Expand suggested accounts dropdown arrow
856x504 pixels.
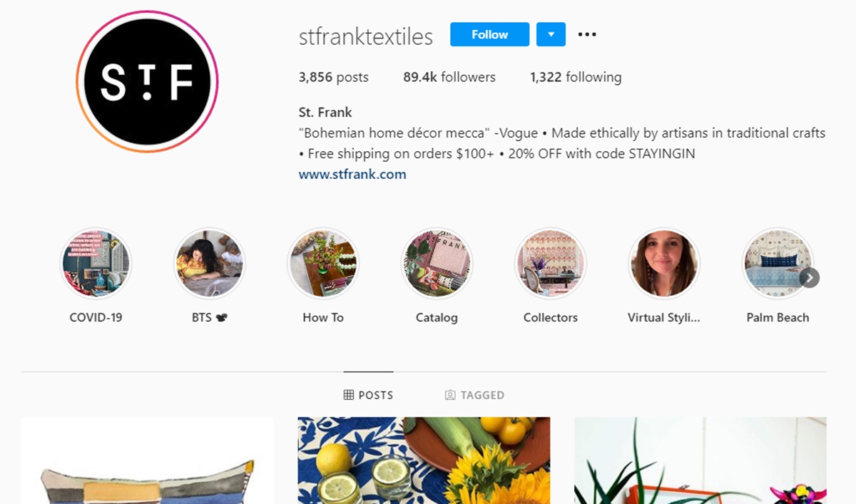(x=551, y=34)
